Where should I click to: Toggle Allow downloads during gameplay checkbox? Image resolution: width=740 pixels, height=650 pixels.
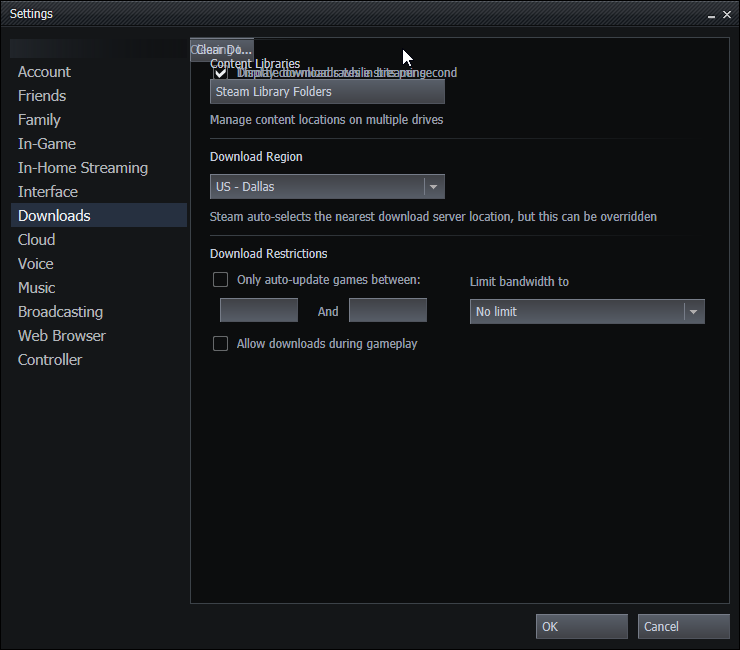coord(220,344)
